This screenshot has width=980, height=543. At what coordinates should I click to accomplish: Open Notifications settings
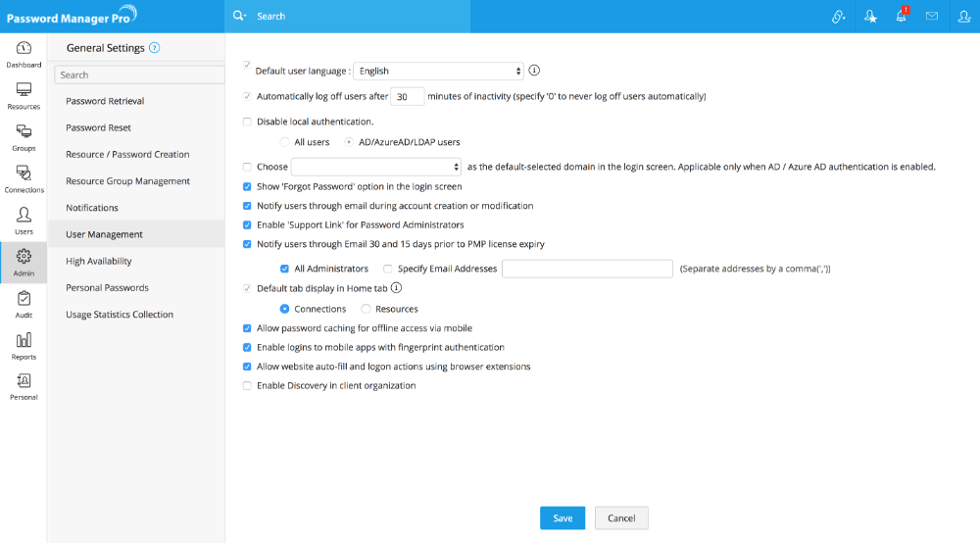[x=92, y=208]
